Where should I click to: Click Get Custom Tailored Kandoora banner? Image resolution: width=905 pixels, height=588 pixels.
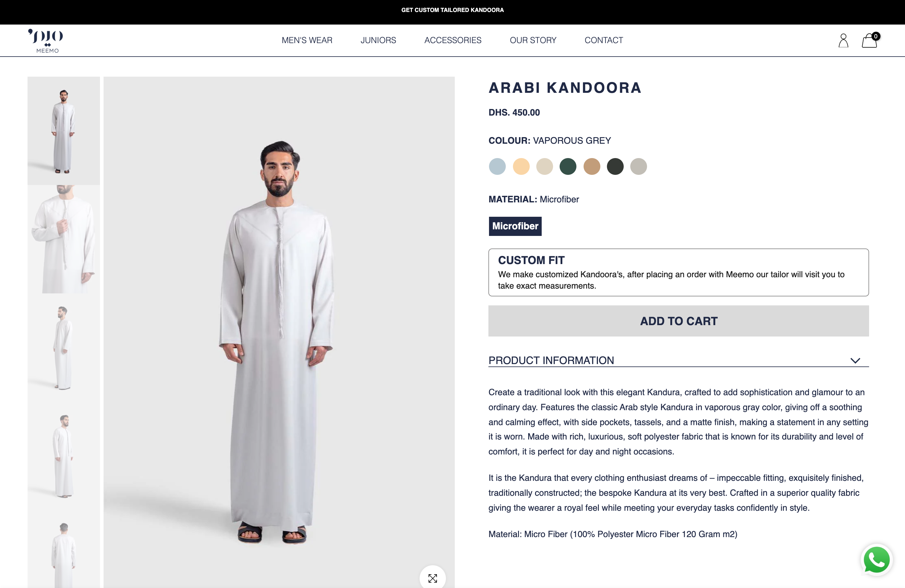[452, 10]
